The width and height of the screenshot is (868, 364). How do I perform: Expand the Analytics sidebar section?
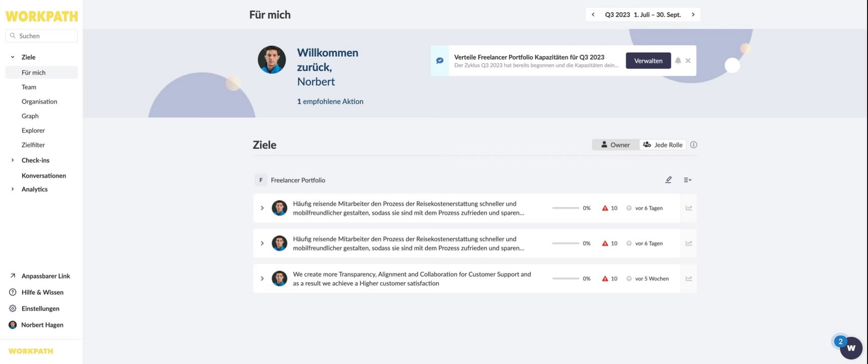13,189
